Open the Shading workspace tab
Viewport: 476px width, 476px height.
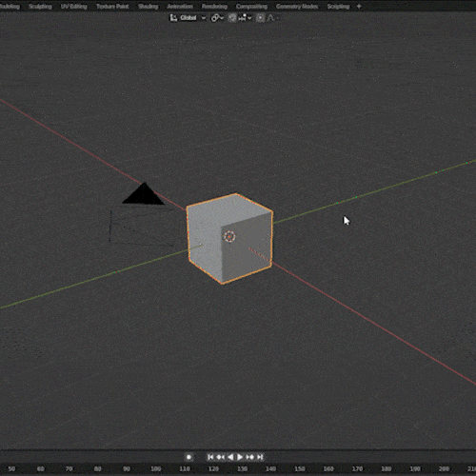pyautogui.click(x=148, y=7)
